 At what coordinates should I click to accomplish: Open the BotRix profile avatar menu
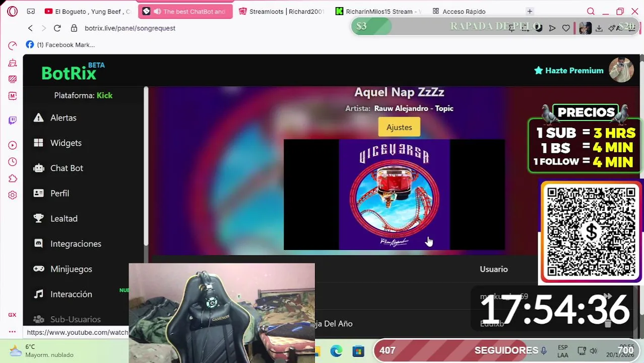[621, 70]
